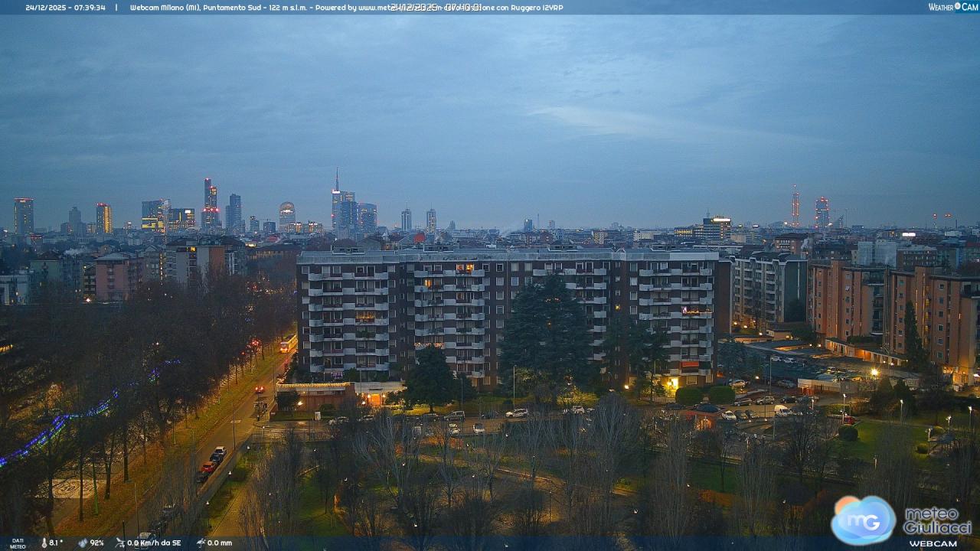The image size is (980, 551).
Task: Click the 8.1° temperature reading
Action: [56, 543]
